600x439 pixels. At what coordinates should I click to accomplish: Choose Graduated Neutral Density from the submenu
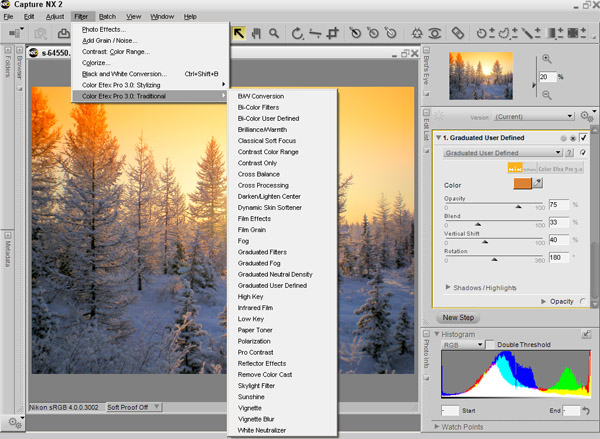coord(275,274)
